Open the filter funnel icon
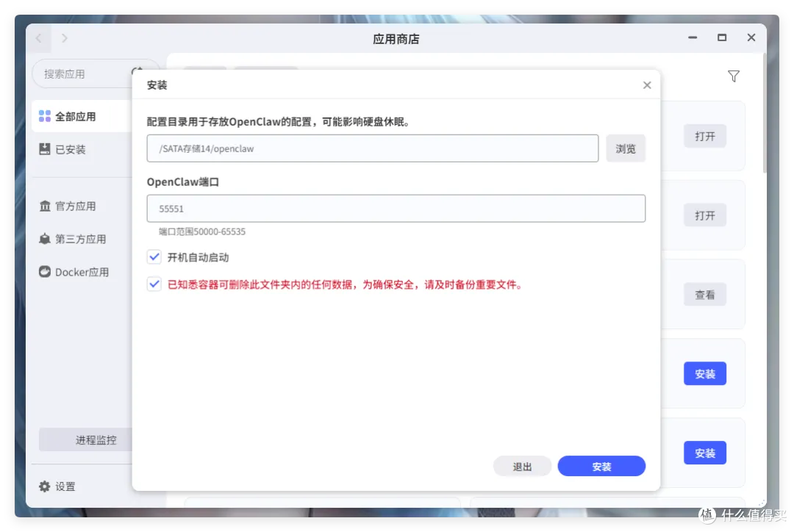Viewport: 794px width, 532px height. tap(733, 76)
